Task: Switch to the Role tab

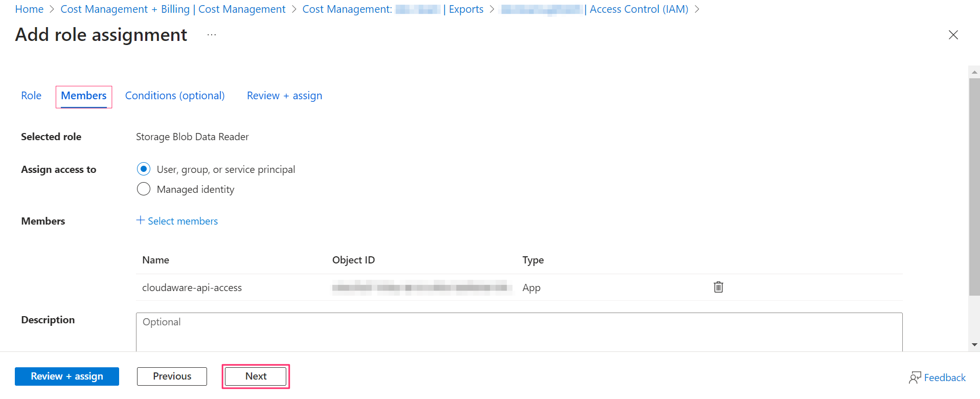Action: 31,96
